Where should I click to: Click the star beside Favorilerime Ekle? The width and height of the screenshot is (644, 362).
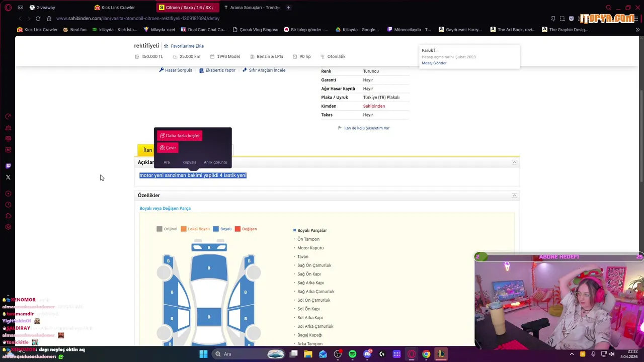coord(166,46)
